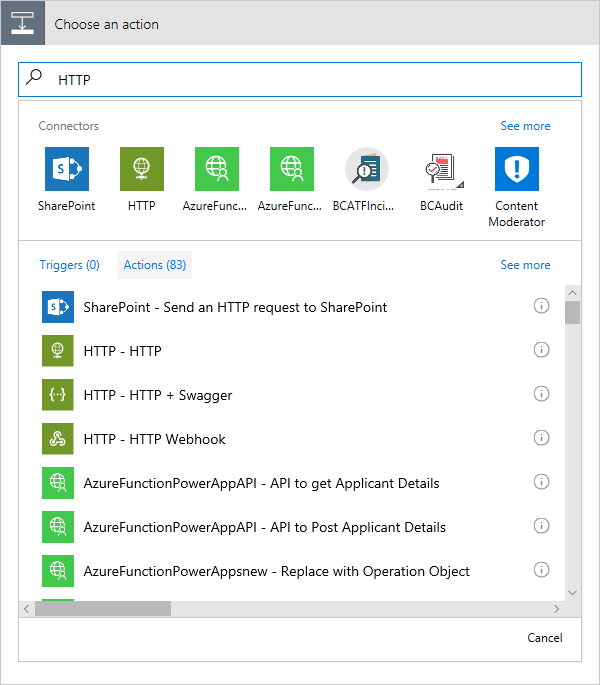
Task: Open the Content Moderator connector
Action: [517, 169]
